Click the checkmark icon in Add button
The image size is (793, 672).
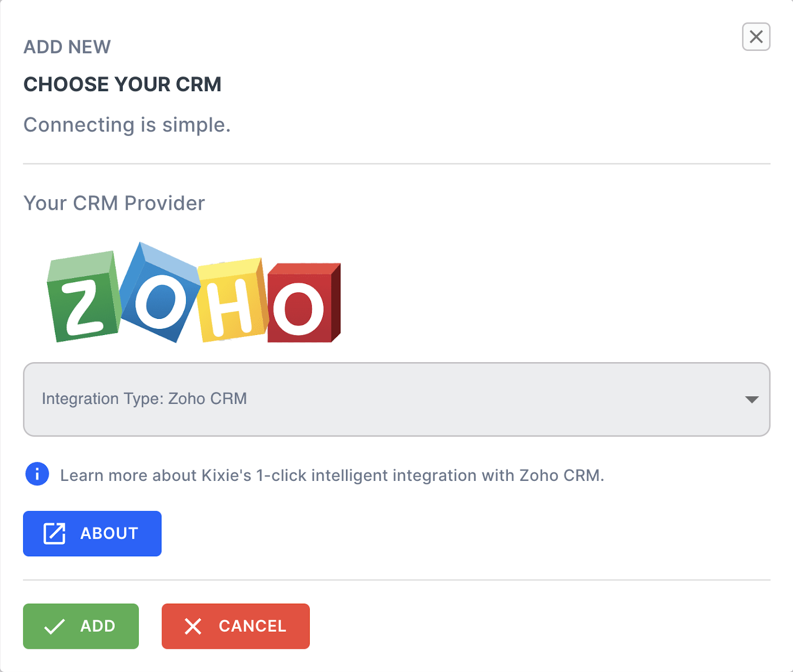coord(54,626)
